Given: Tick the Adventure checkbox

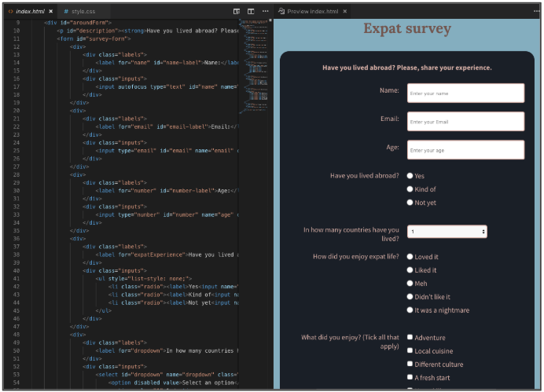Looking at the screenshot, I should 410,337.
